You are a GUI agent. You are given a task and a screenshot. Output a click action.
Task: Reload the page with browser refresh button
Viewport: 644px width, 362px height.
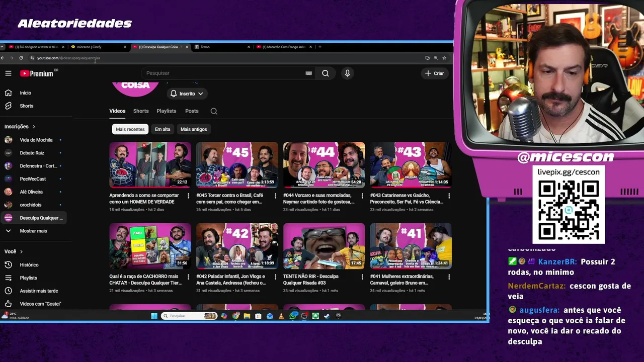tap(21, 58)
